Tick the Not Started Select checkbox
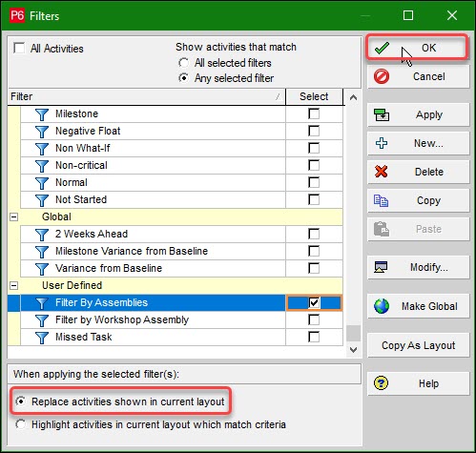Viewport: 476px width, 453px height. [x=314, y=199]
